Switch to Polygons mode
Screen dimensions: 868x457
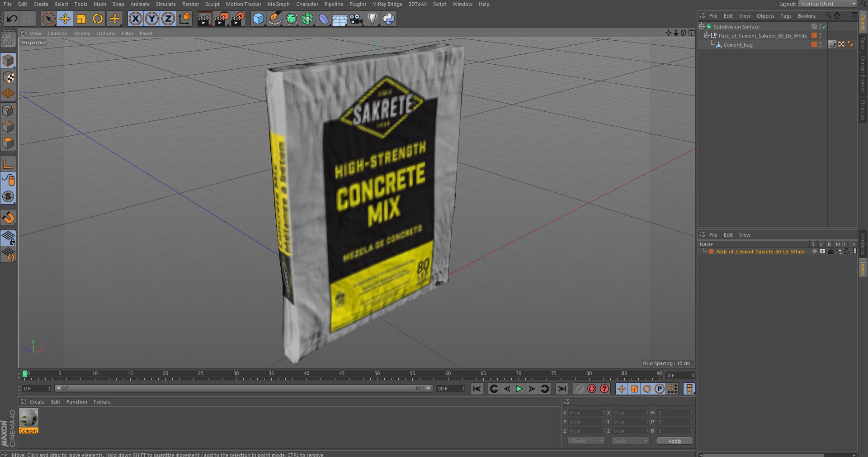[8, 143]
